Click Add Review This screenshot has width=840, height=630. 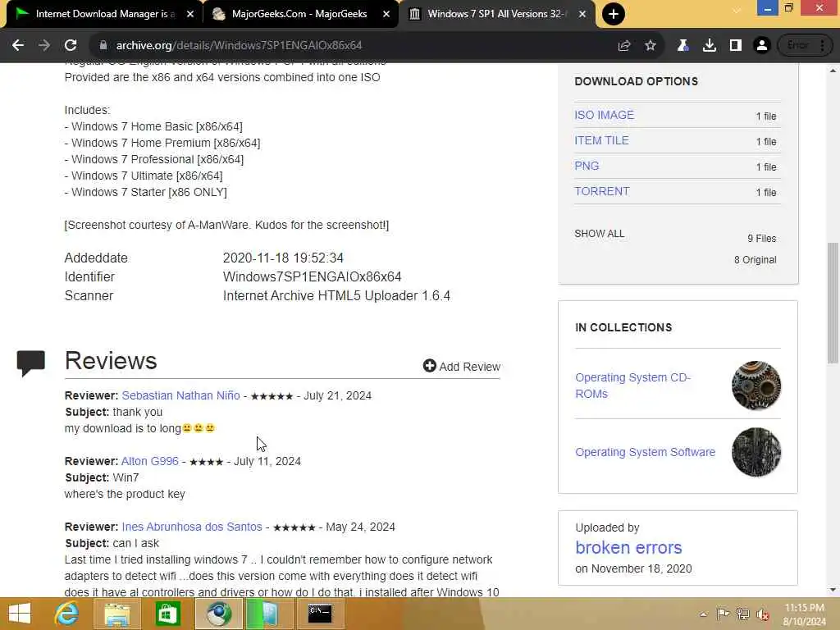pyautogui.click(x=462, y=367)
